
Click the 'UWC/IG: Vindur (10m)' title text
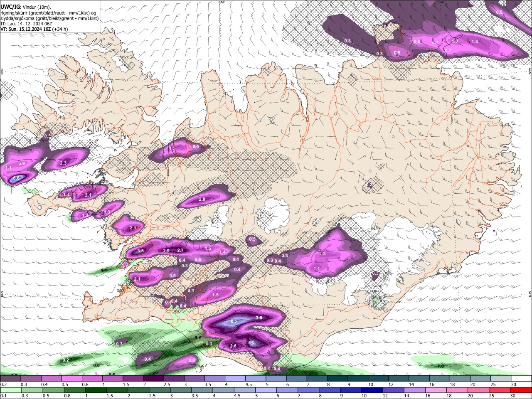point(26,7)
